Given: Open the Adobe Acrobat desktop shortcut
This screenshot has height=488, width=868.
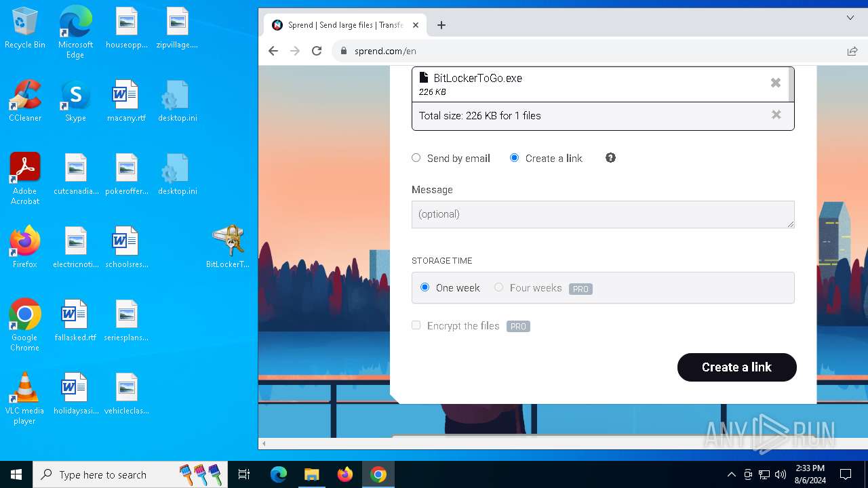Looking at the screenshot, I should [x=25, y=179].
